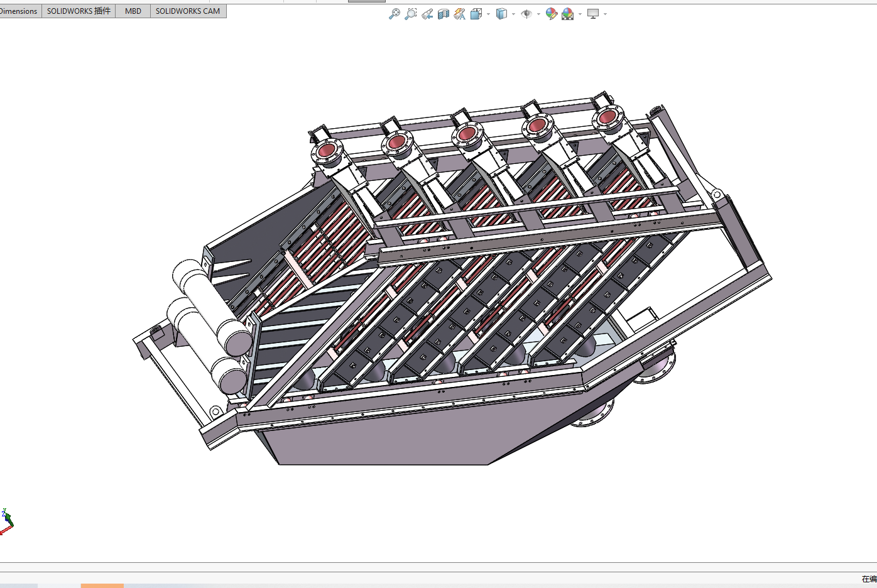Select the Zoom to Area tool
This screenshot has width=877, height=588.
click(x=410, y=14)
